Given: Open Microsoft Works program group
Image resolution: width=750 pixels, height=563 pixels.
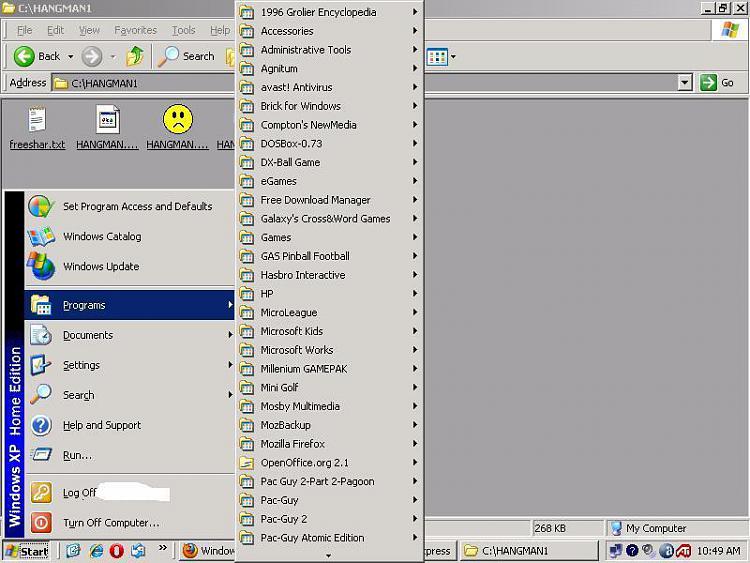Looking at the screenshot, I should point(330,350).
